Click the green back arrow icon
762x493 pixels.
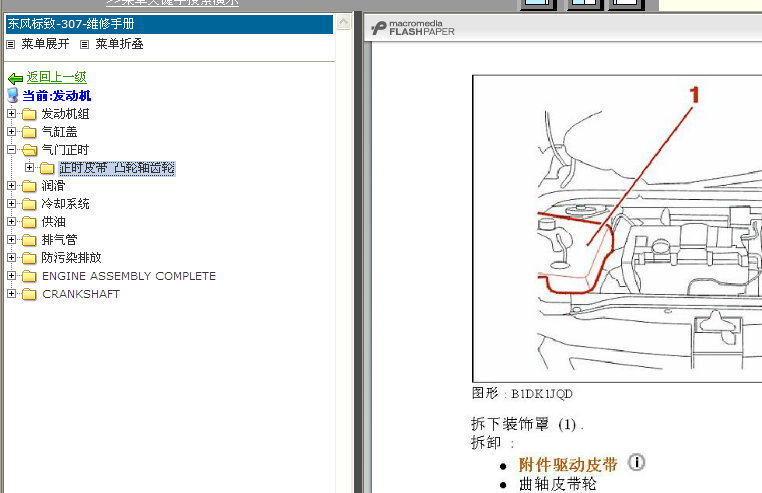tap(16, 78)
